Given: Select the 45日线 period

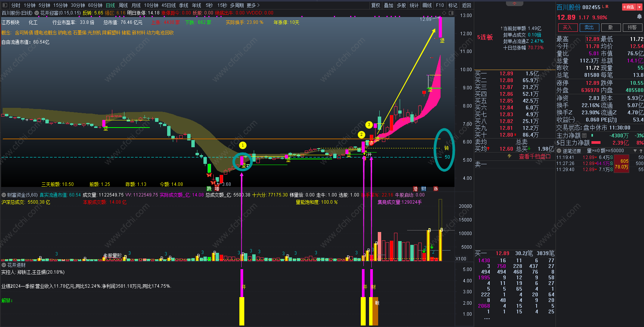Looking at the screenshot, I should tap(169, 5).
